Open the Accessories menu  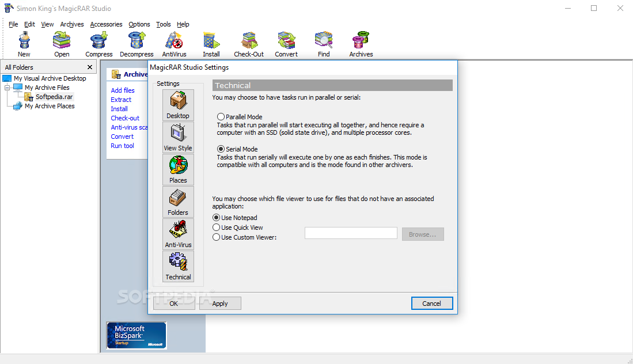pos(106,24)
